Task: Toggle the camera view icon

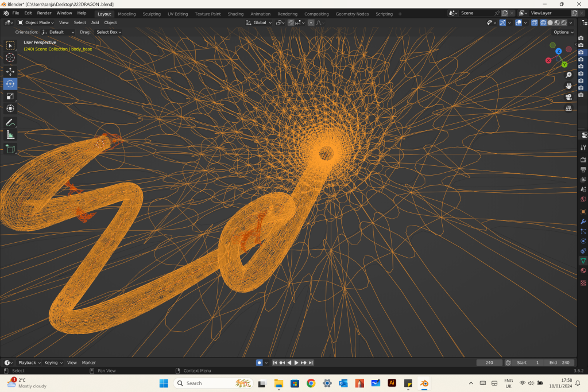Action: [x=568, y=97]
